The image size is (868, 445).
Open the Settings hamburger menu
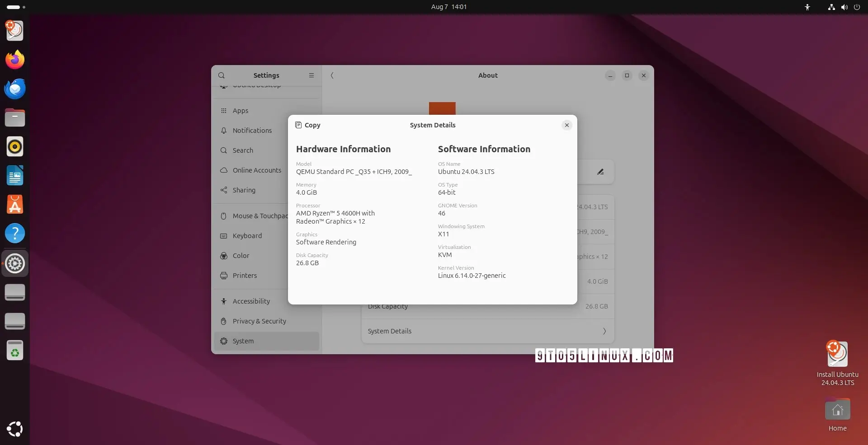pos(311,75)
